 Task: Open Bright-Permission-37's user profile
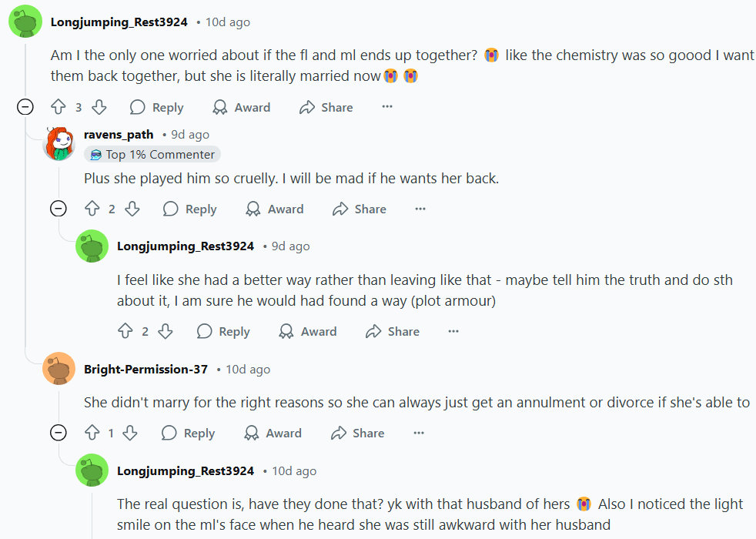click(x=146, y=370)
